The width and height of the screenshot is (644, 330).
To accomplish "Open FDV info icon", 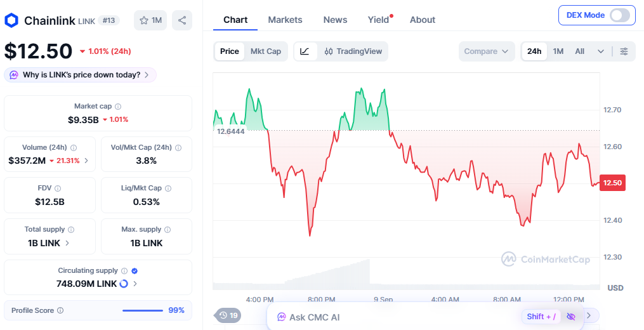I will coord(58,188).
